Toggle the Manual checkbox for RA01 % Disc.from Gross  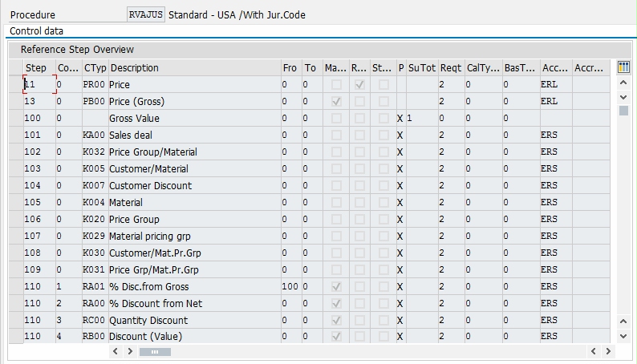(x=336, y=287)
